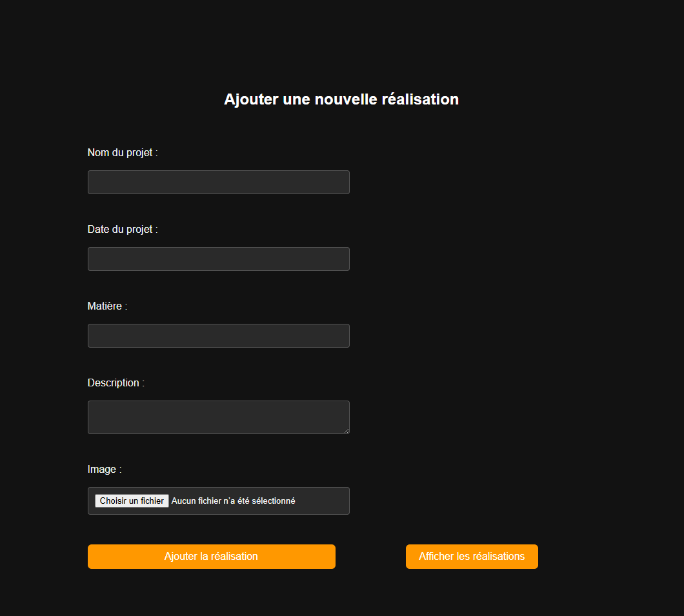This screenshot has height=616, width=684.
Task: Submit with Ajouter la réalisation button
Action: pyautogui.click(x=211, y=557)
